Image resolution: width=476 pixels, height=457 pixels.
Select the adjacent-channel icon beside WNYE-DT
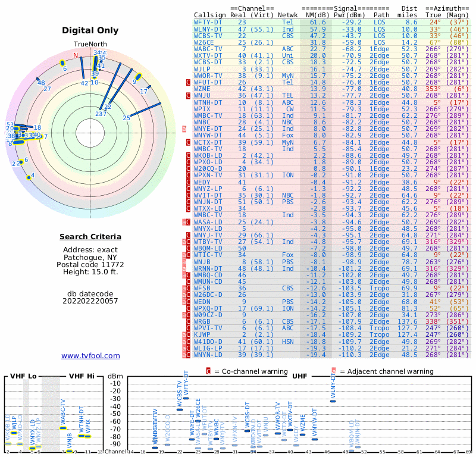click(184, 129)
